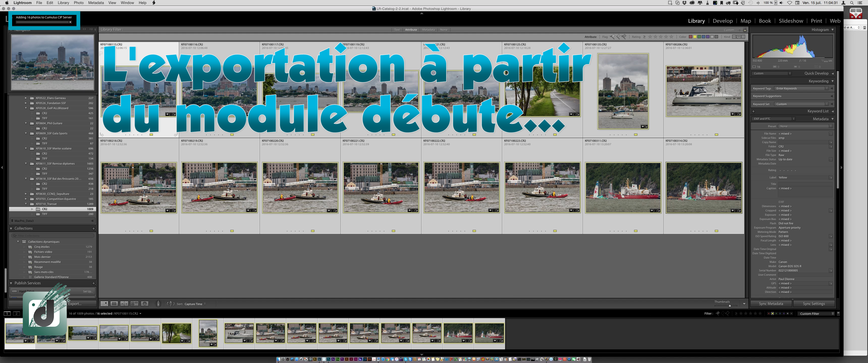
Task: Switch to the Map module
Action: click(x=745, y=21)
